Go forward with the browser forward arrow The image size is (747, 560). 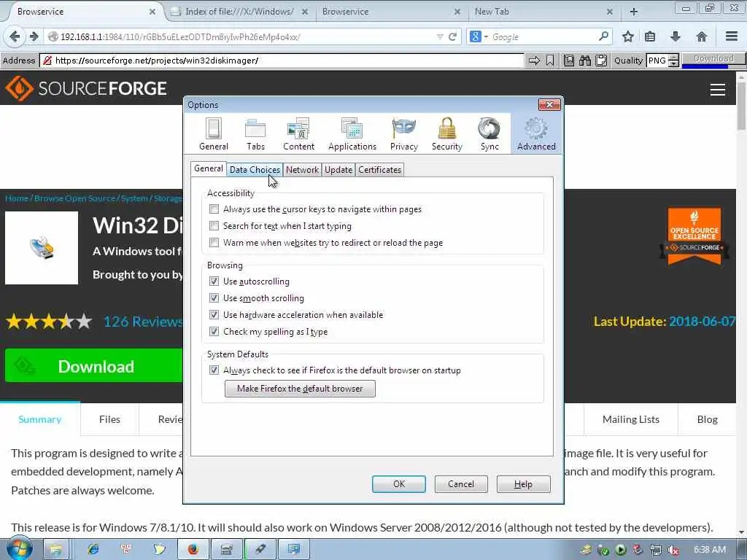click(34, 36)
